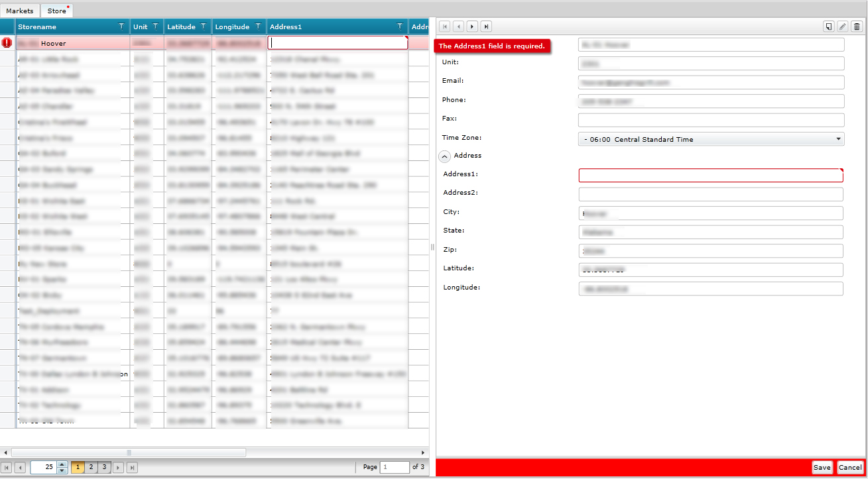The height and width of the screenshot is (479, 868).
Task: Go to first record in form navigator
Action: click(x=444, y=27)
